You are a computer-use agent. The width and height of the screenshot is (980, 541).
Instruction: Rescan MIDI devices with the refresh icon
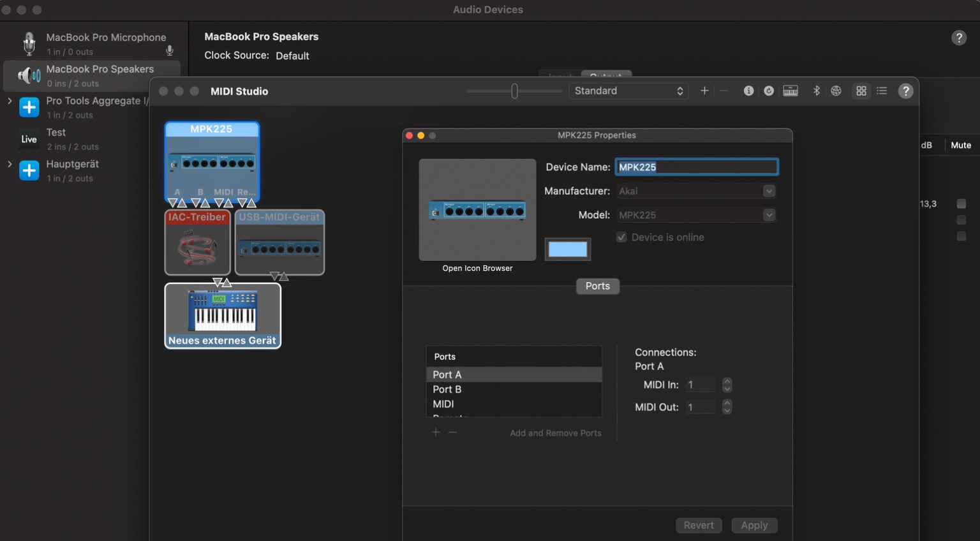[x=769, y=91]
